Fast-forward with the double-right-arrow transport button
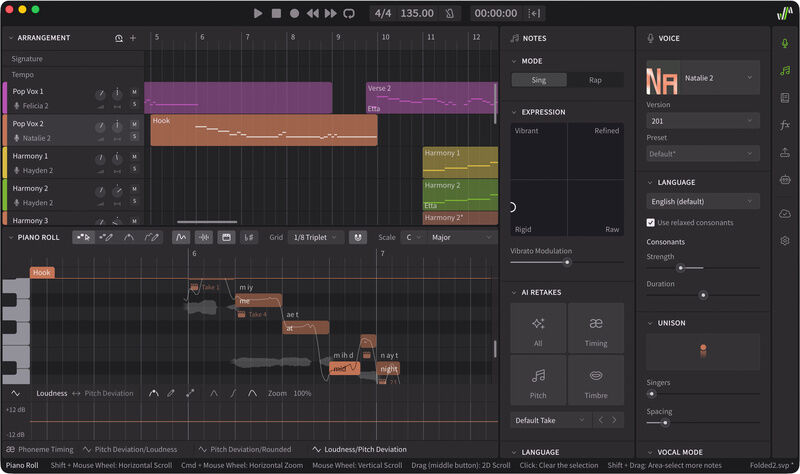Screen dimensions: 800x474 [331, 13]
